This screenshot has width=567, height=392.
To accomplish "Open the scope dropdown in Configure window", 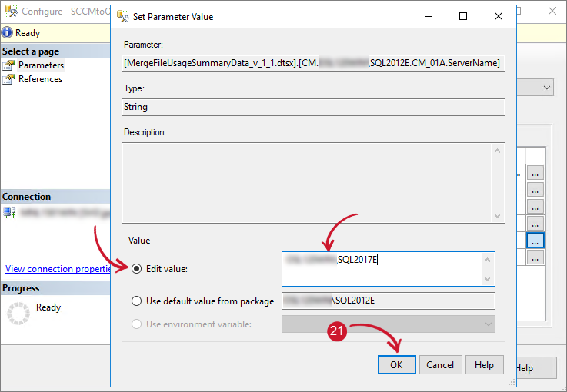I will pos(546,88).
